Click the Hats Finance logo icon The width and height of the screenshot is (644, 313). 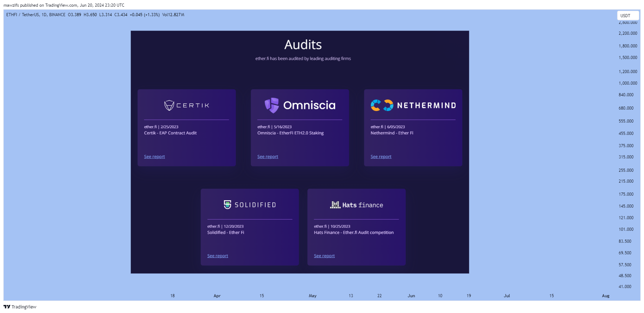tap(335, 205)
